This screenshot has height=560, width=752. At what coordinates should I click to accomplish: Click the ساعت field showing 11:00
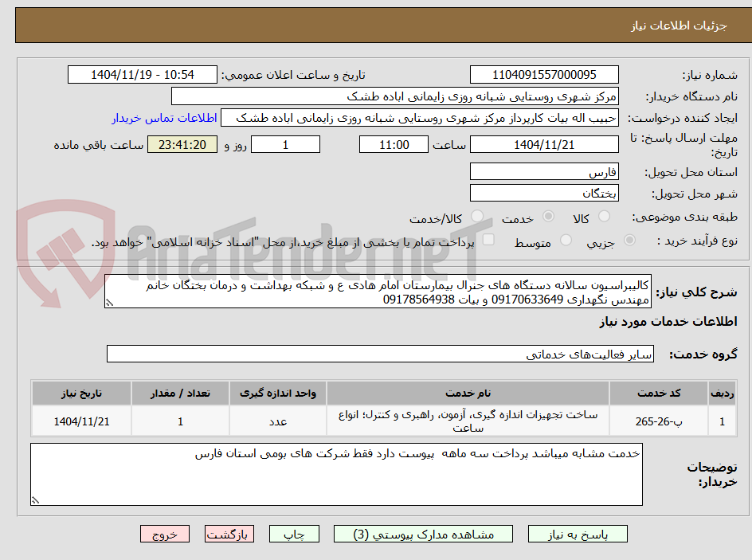pyautogui.click(x=394, y=144)
